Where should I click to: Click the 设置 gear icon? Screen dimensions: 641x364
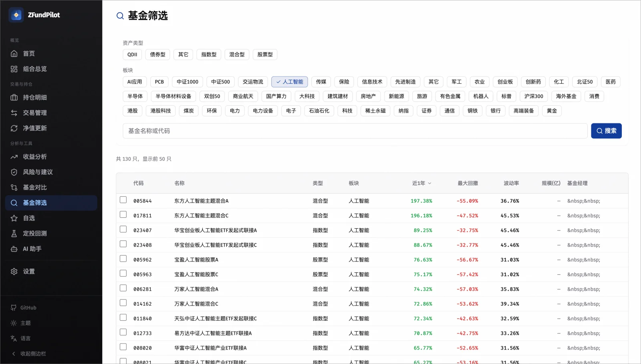(14, 271)
